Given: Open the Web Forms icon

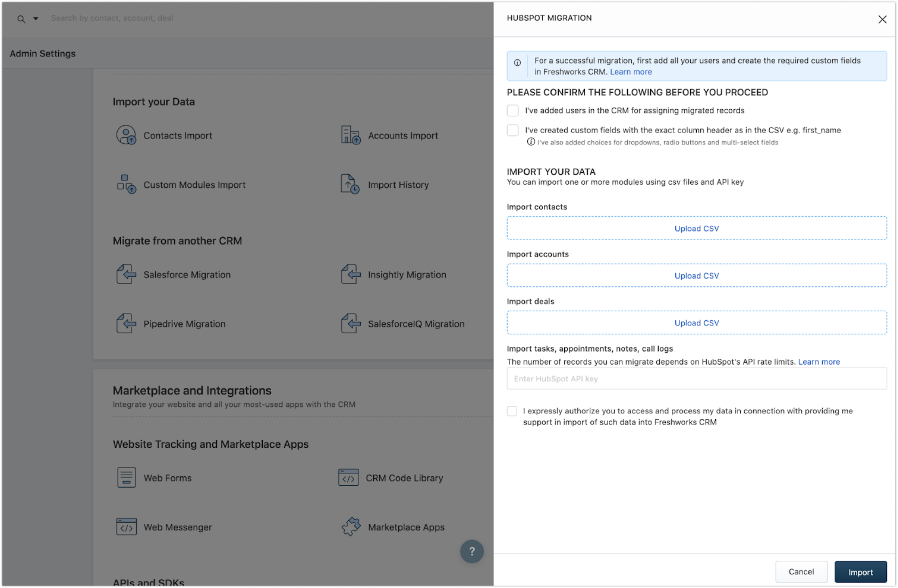Looking at the screenshot, I should point(126,478).
